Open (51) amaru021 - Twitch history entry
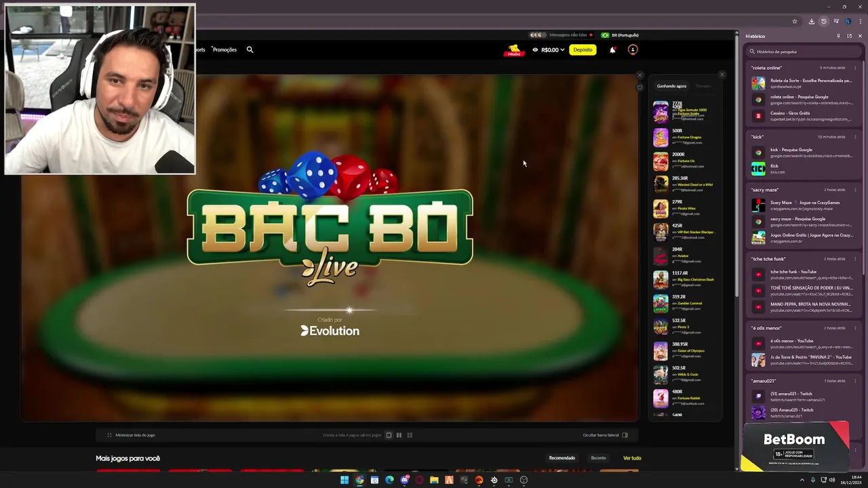868x488 pixels. pos(804,396)
